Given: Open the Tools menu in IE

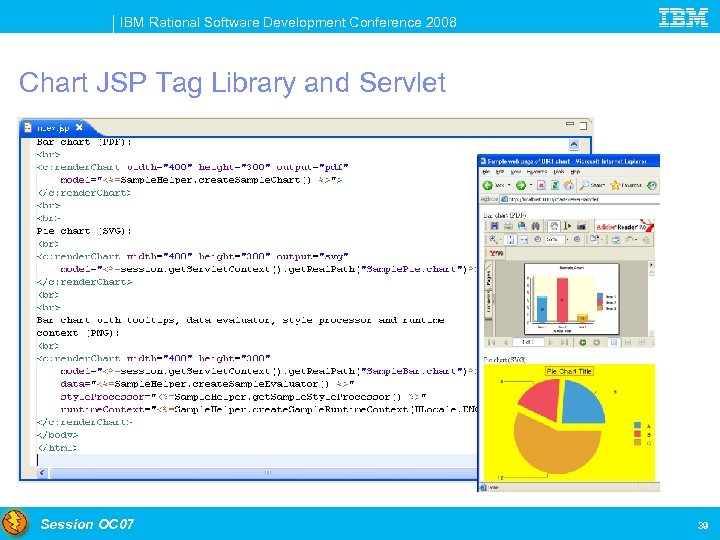Looking at the screenshot, I should [x=558, y=172].
